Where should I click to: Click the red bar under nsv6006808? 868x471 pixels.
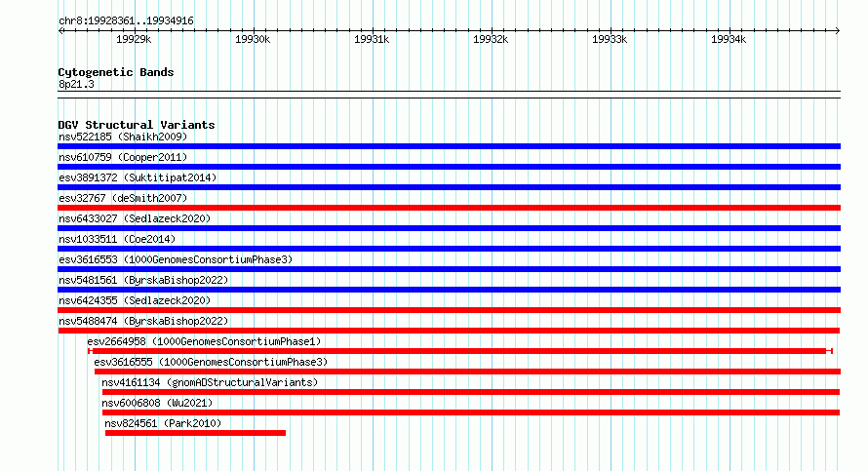(x=471, y=412)
